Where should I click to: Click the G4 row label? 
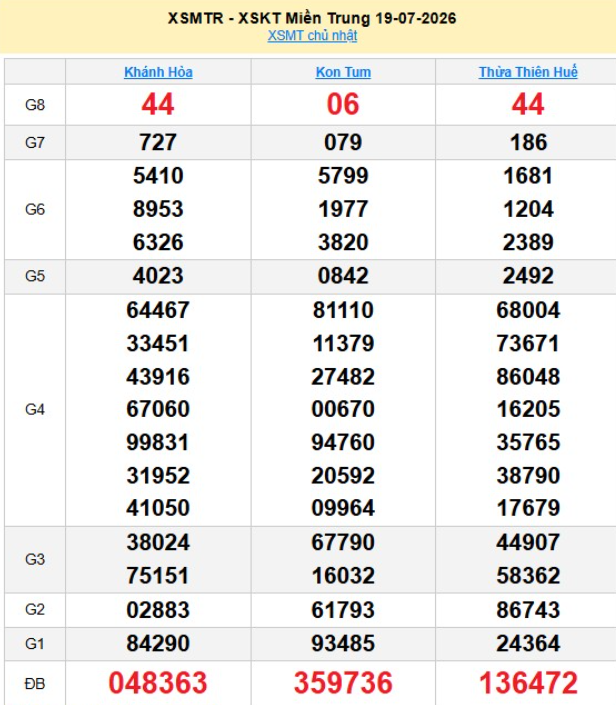point(35,410)
